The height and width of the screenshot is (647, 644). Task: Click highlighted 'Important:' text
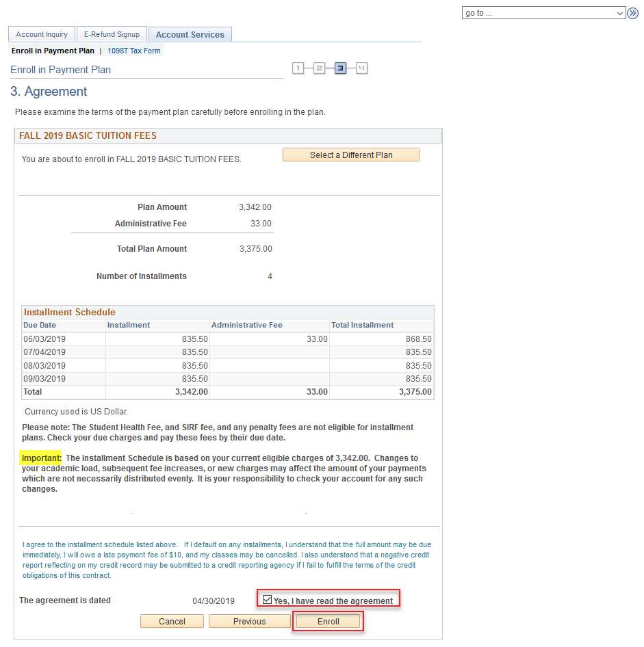click(x=41, y=458)
